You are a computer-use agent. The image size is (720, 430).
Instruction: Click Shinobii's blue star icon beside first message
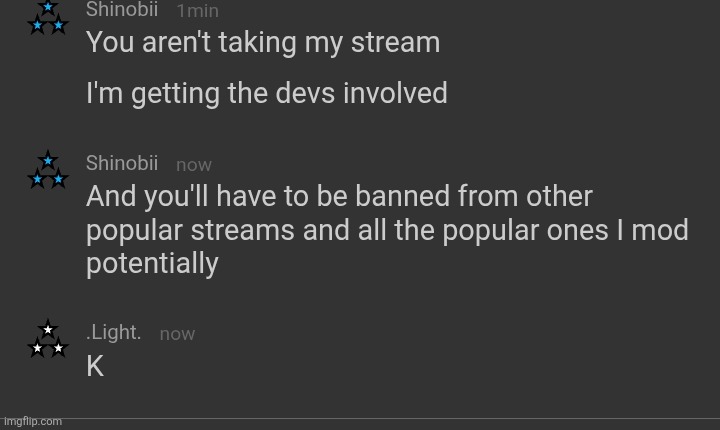point(47,17)
